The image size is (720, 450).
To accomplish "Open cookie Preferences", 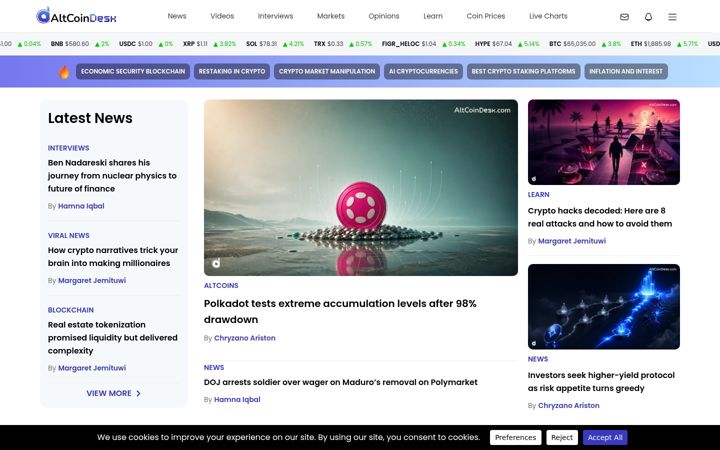I will pyautogui.click(x=515, y=438).
